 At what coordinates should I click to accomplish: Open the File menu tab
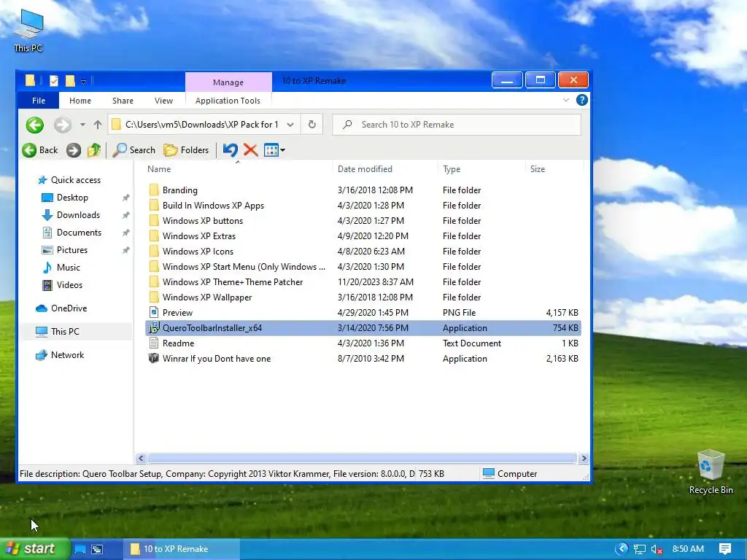[x=39, y=101]
